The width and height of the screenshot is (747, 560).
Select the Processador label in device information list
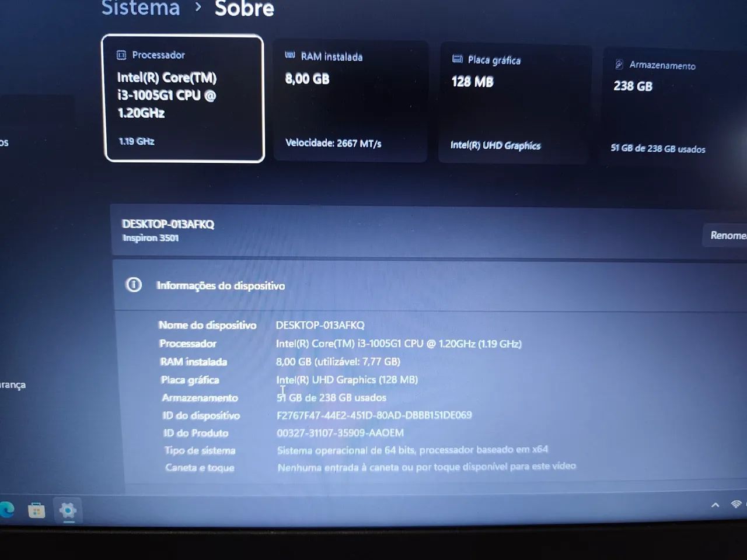point(188,344)
